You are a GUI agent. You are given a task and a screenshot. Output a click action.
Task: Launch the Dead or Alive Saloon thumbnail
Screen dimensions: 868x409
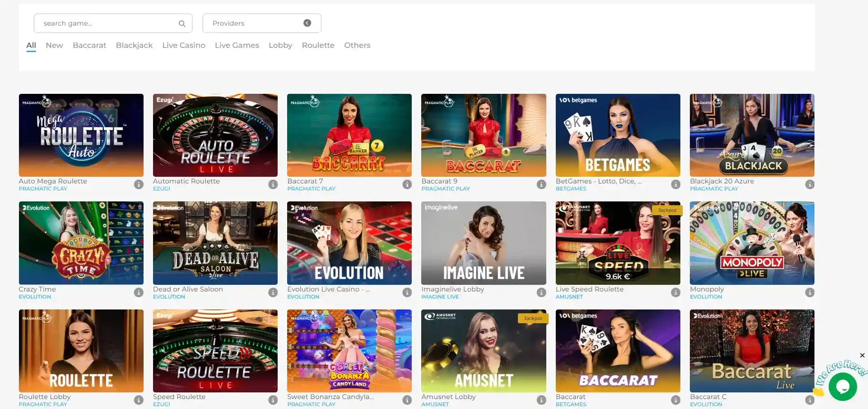[x=215, y=243]
